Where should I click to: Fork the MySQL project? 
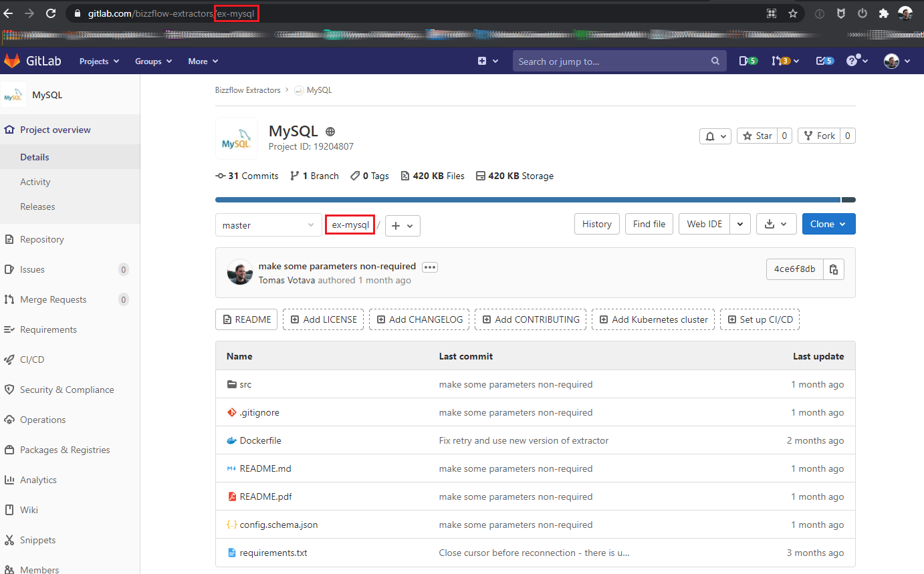(819, 136)
